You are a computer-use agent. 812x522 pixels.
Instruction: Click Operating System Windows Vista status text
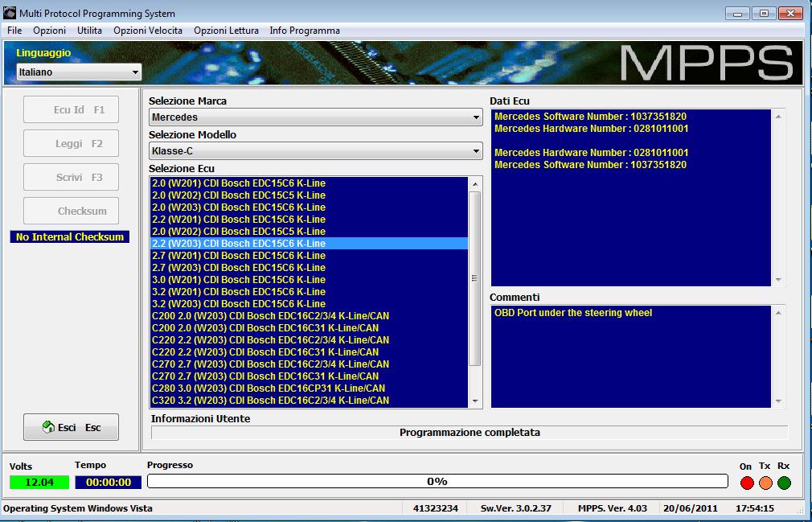78,508
